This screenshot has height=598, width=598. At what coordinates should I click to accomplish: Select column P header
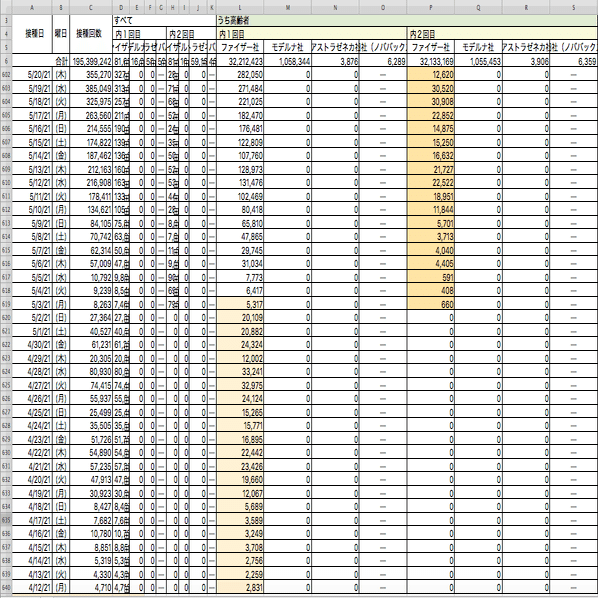(x=431, y=7)
